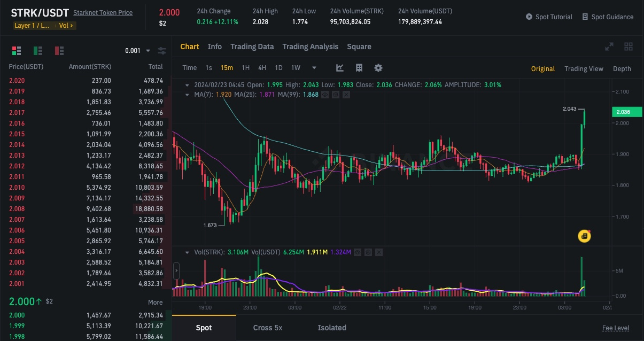
Task: Expand the side panel arrow at chart edge
Action: point(176,271)
